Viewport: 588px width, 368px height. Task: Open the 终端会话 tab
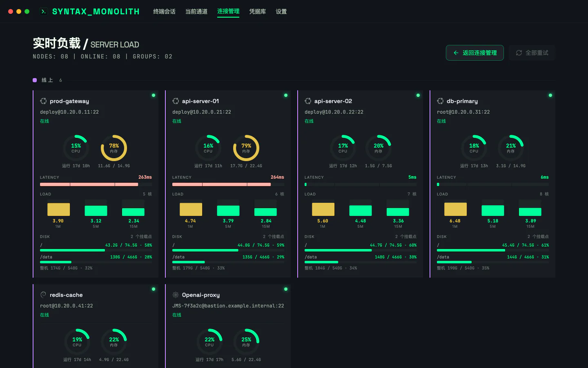164,11
